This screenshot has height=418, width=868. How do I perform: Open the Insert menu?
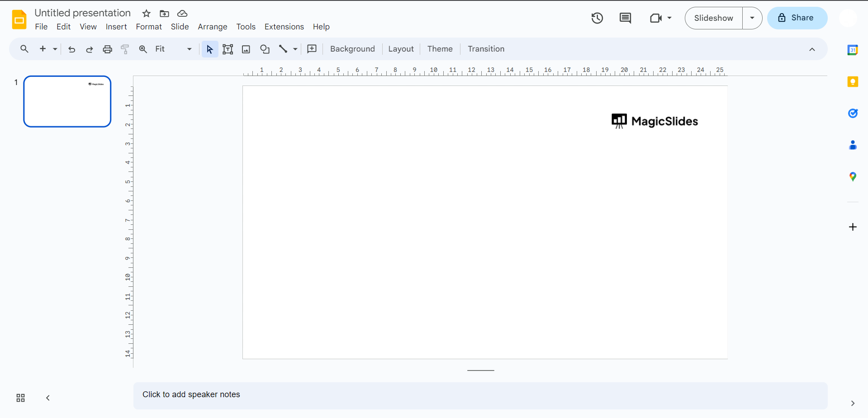116,27
